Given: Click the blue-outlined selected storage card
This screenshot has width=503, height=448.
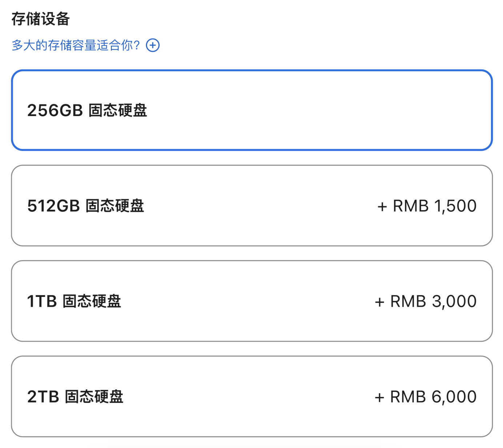Looking at the screenshot, I should tap(252, 110).
